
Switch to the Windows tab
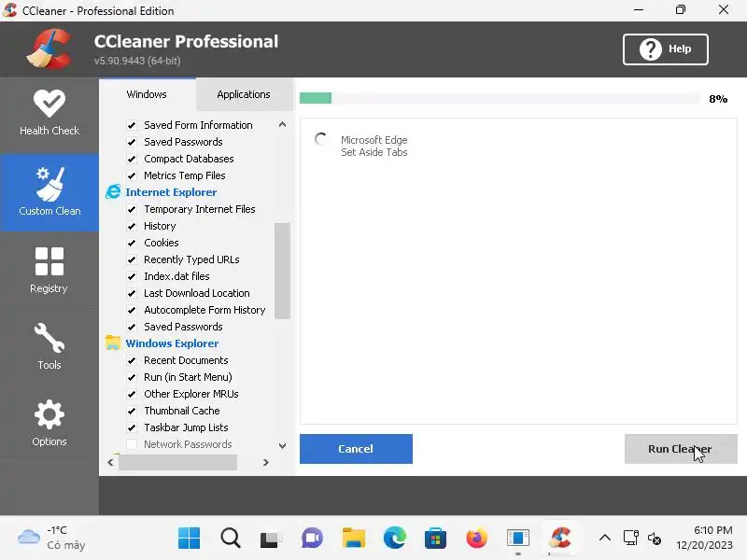[147, 94]
